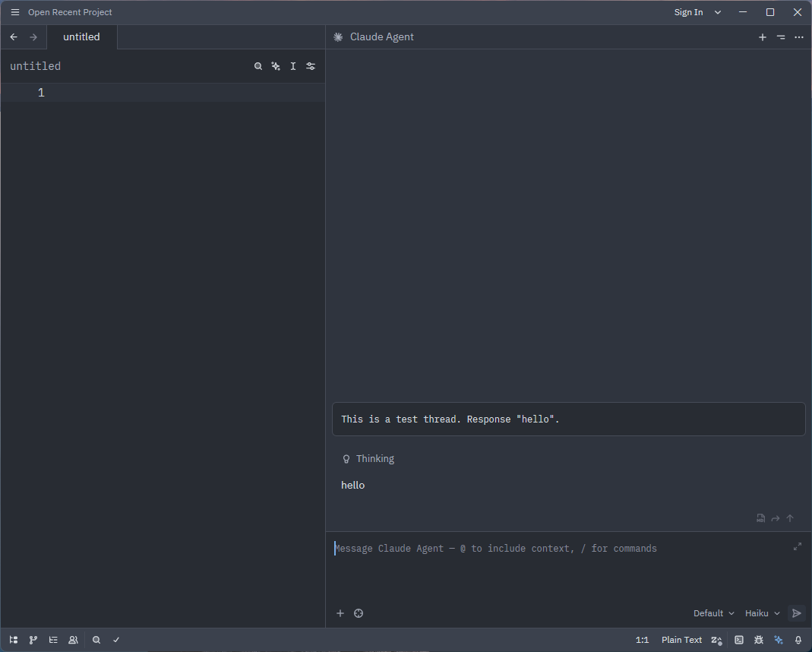Image resolution: width=812 pixels, height=652 pixels.
Task: Open thread as Markdown file icon
Action: click(x=761, y=517)
